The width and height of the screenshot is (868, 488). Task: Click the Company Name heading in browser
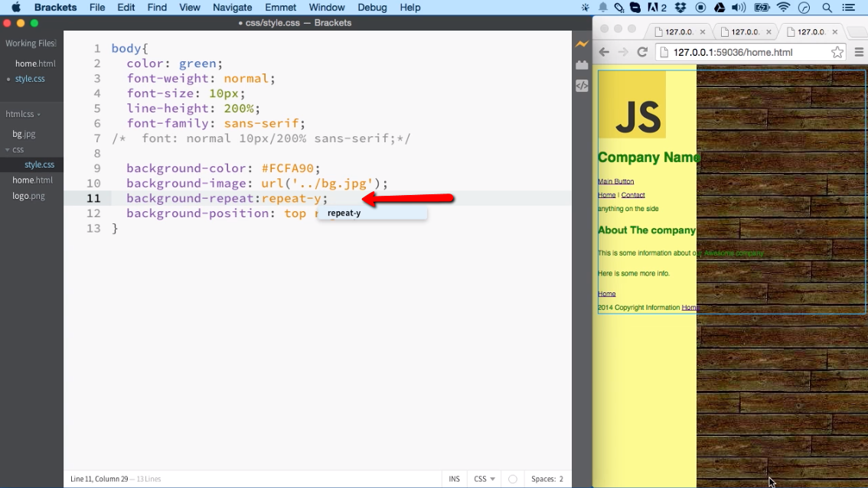coord(649,158)
